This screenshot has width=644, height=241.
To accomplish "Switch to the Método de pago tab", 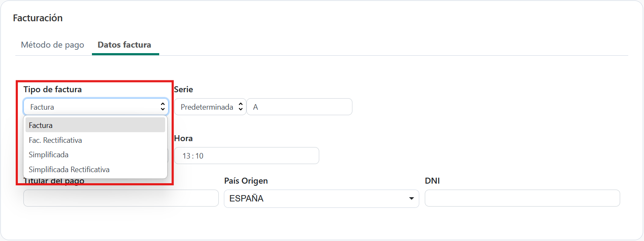I will point(52,45).
